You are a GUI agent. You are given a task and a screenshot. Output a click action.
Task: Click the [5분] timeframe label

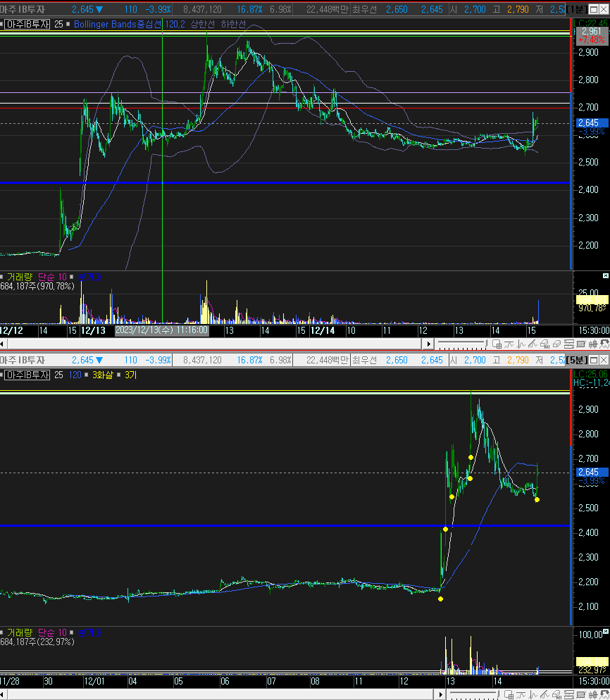point(577,360)
